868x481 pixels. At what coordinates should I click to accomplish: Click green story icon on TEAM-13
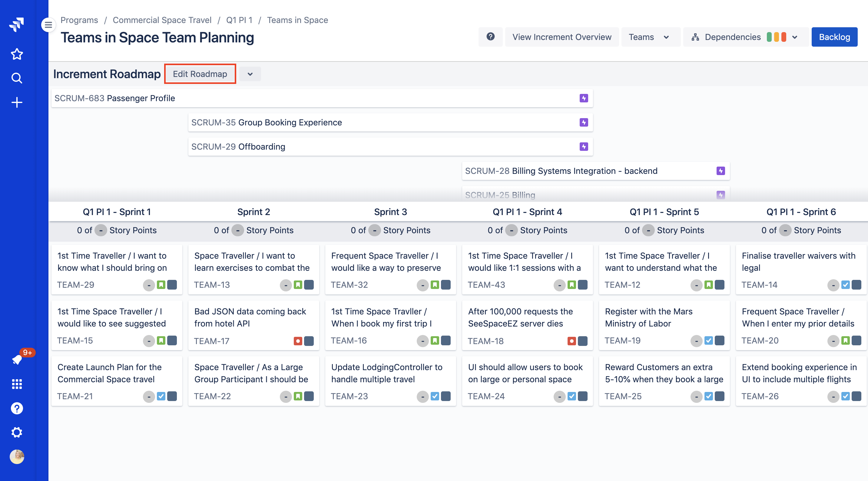[298, 285]
